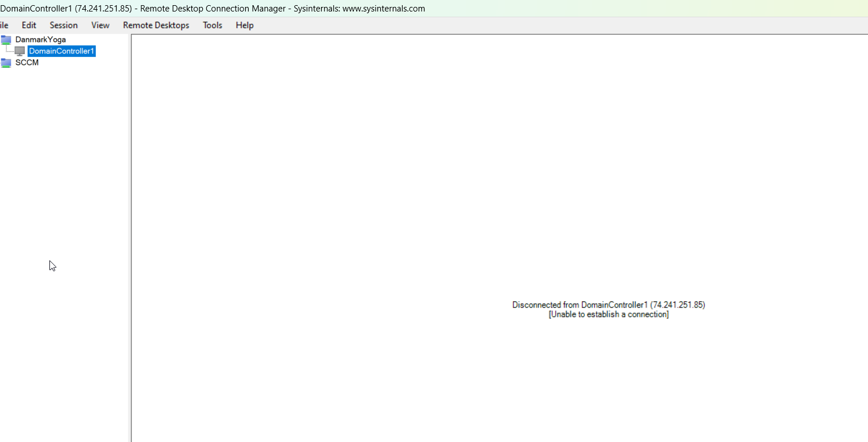868x442 pixels.
Task: Click the "[Unable to establish a connection]" text
Action: (x=609, y=315)
